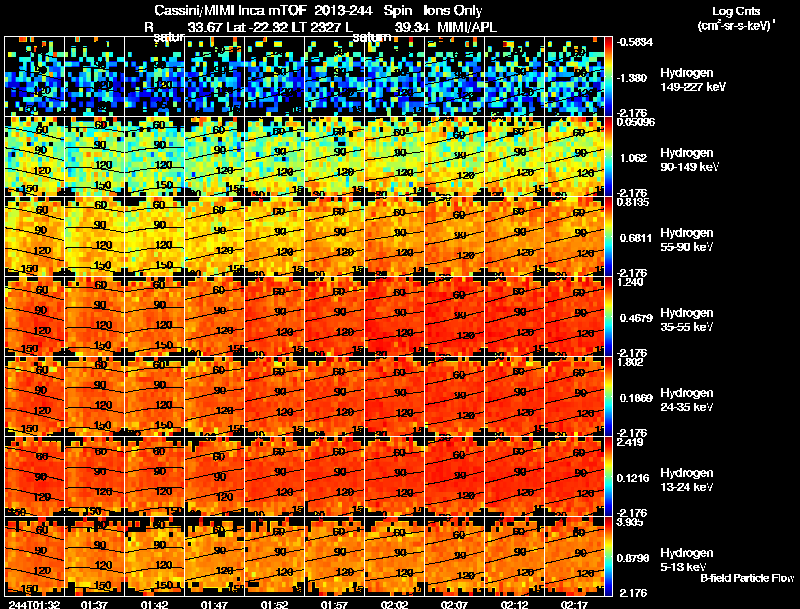Click the B-field Particle Flow label
Image resolution: width=800 pixels, height=609 pixels.
point(747,578)
